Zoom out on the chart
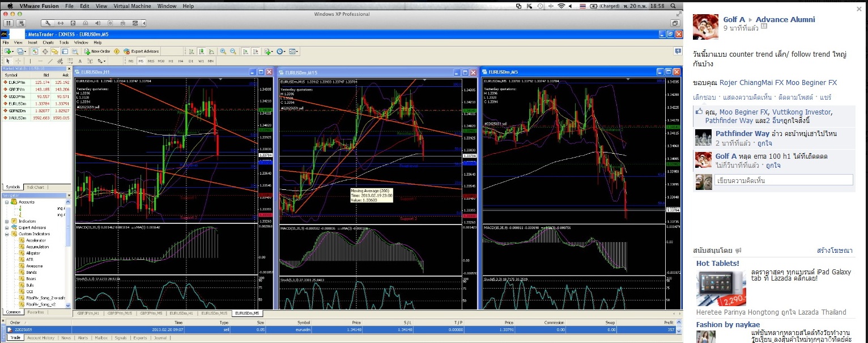The height and width of the screenshot is (343, 868). 233,51
